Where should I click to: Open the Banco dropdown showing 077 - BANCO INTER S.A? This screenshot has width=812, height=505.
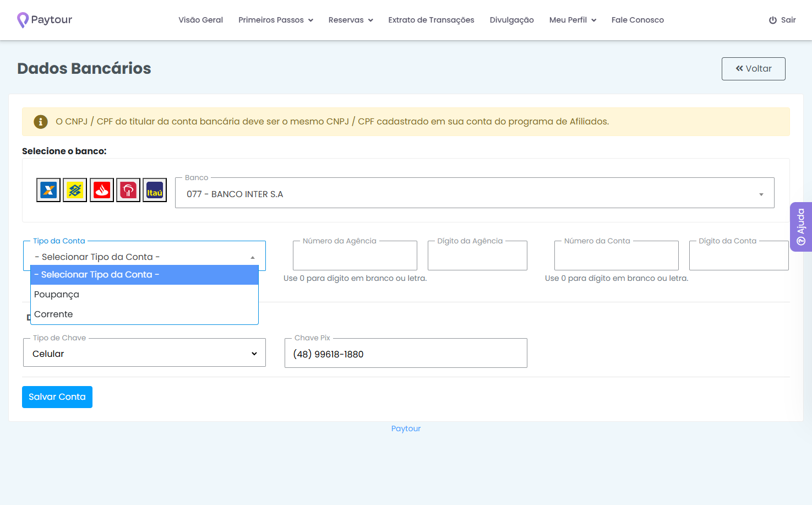pyautogui.click(x=475, y=194)
